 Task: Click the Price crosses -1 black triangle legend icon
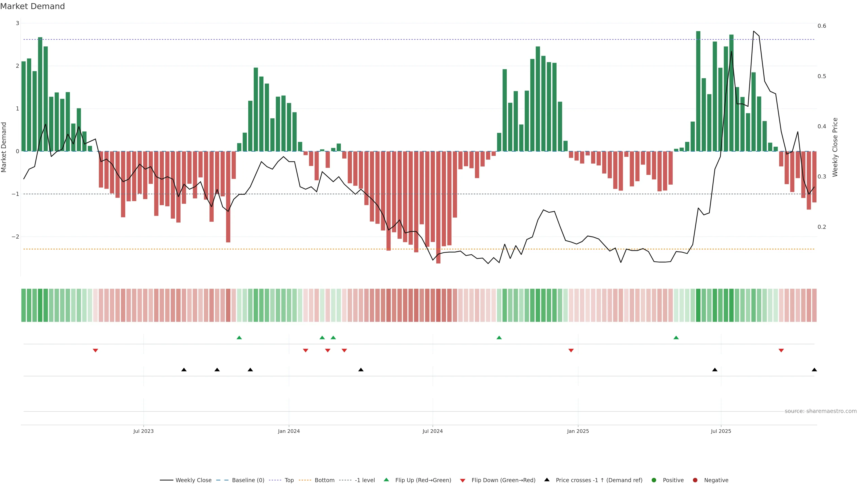pyautogui.click(x=547, y=480)
